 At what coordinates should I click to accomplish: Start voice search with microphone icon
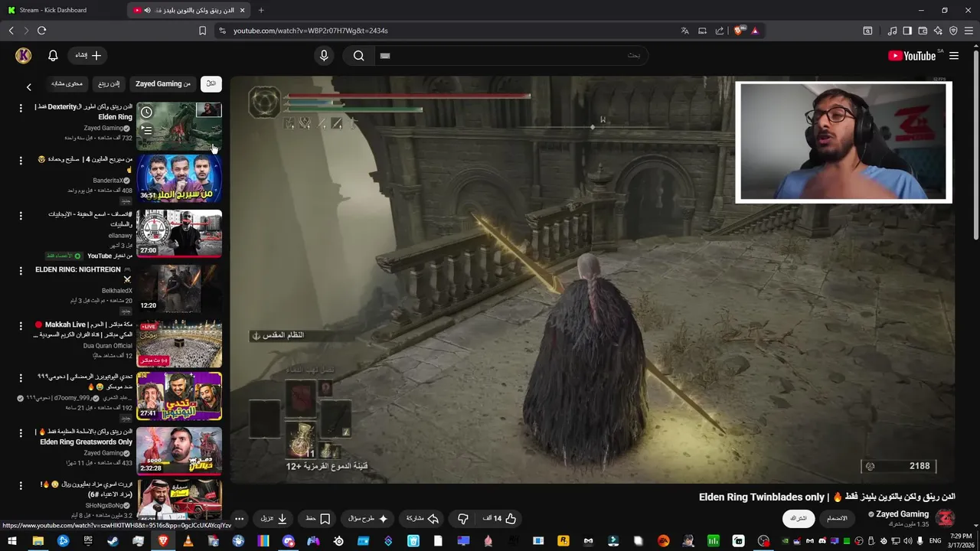[324, 56]
